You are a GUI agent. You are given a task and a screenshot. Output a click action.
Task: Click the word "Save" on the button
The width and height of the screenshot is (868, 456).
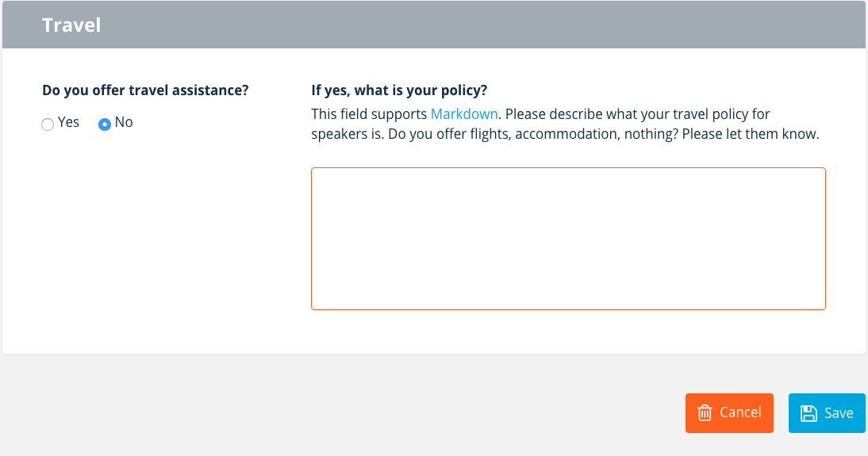tap(839, 413)
